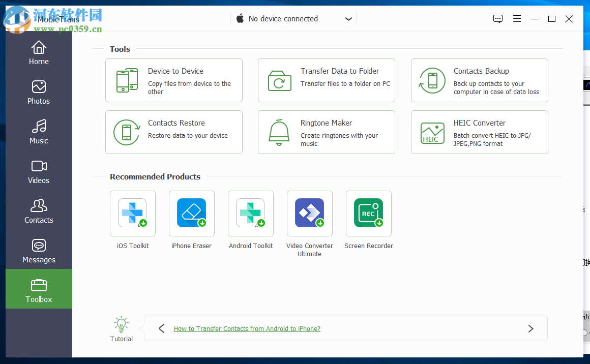
Task: Advance tutorial with the right chevron arrow
Action: coord(530,328)
